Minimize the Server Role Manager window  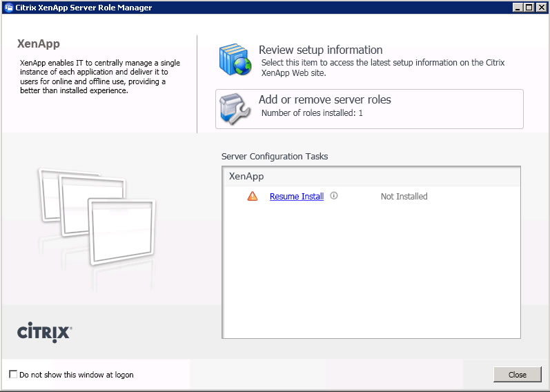coord(518,8)
